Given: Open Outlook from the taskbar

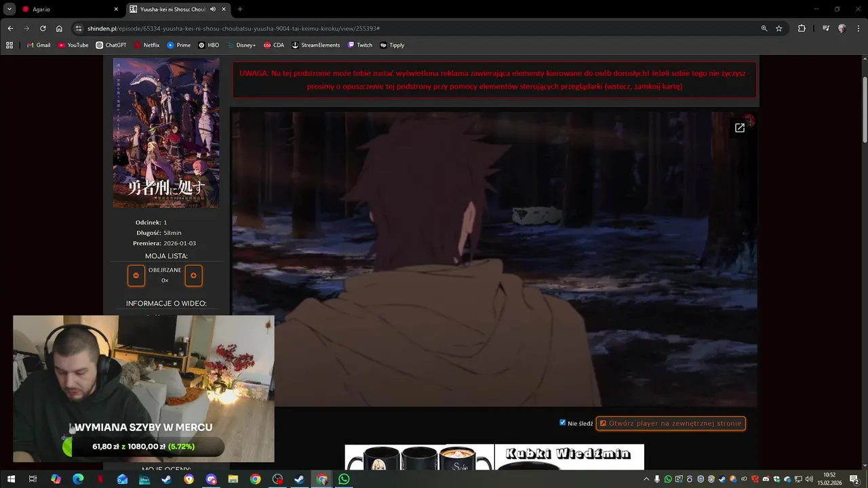Looking at the screenshot, I should click(122, 479).
